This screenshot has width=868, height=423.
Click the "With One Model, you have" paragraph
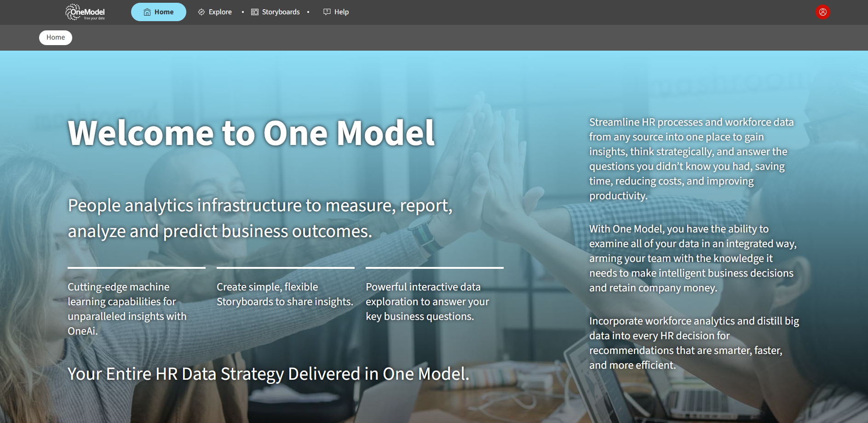[x=692, y=258]
